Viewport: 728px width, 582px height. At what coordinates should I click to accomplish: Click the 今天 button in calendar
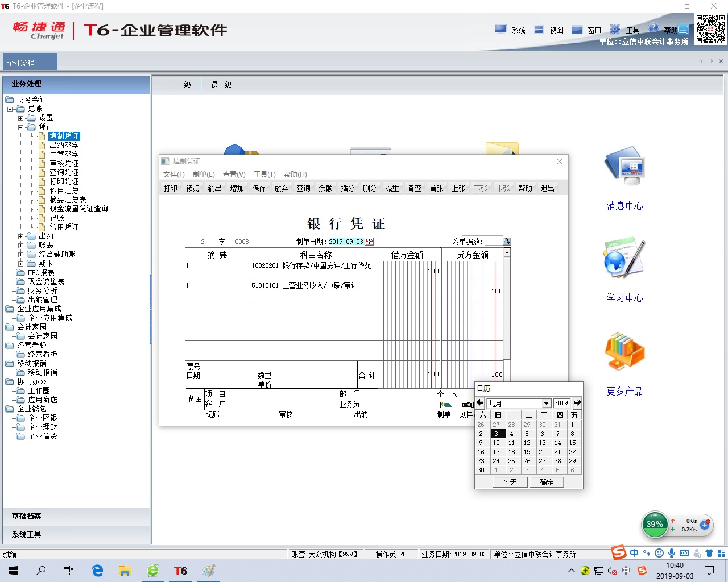pos(510,482)
